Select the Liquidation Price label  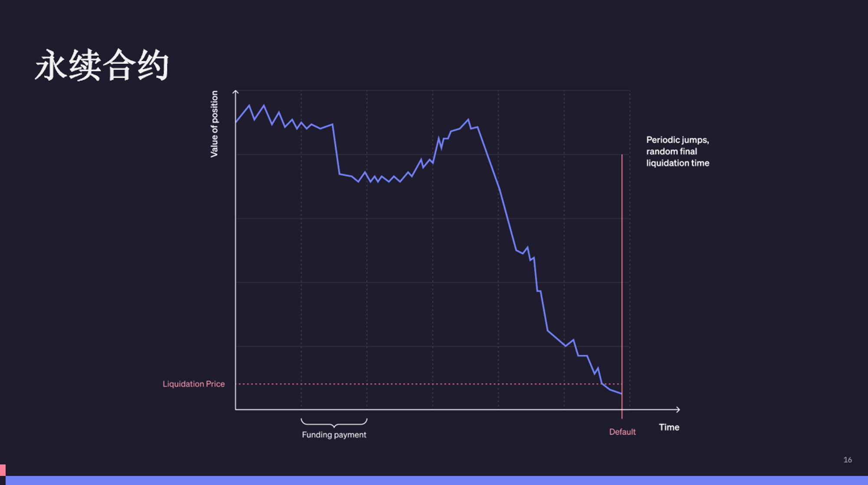point(194,384)
